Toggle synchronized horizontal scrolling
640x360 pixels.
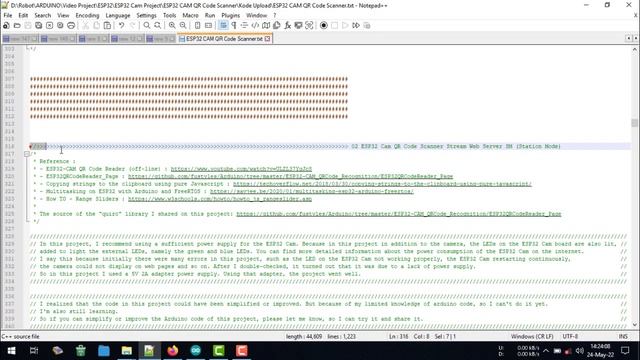tap(208, 25)
